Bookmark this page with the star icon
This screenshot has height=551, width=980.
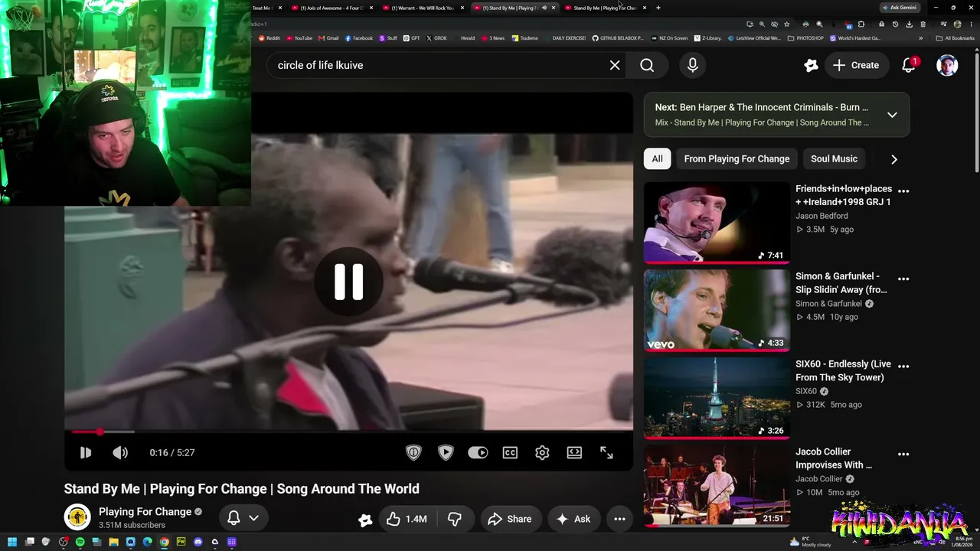787,24
